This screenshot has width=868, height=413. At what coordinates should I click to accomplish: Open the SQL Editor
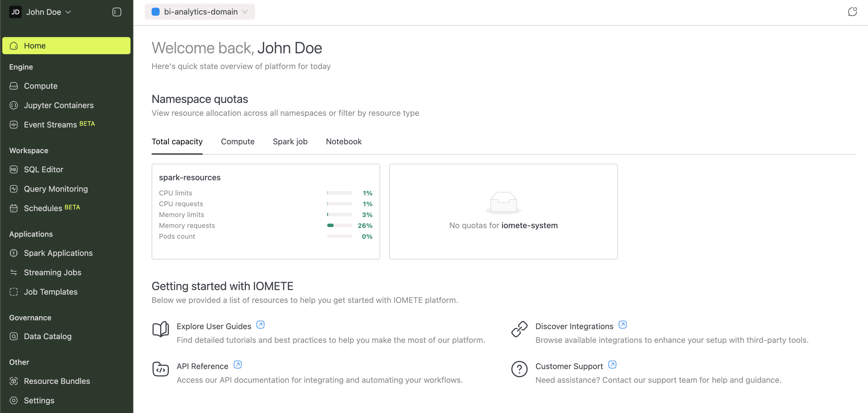coord(44,170)
